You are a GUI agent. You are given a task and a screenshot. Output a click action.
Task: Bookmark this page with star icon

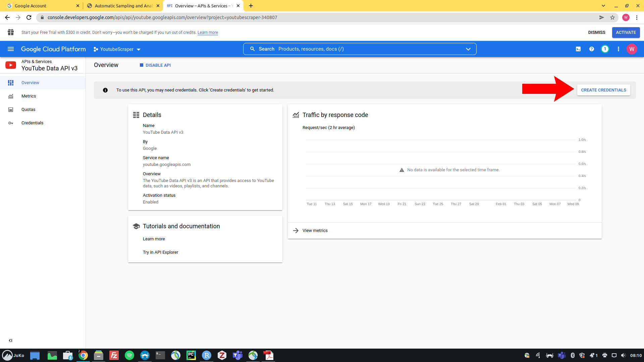point(612,17)
